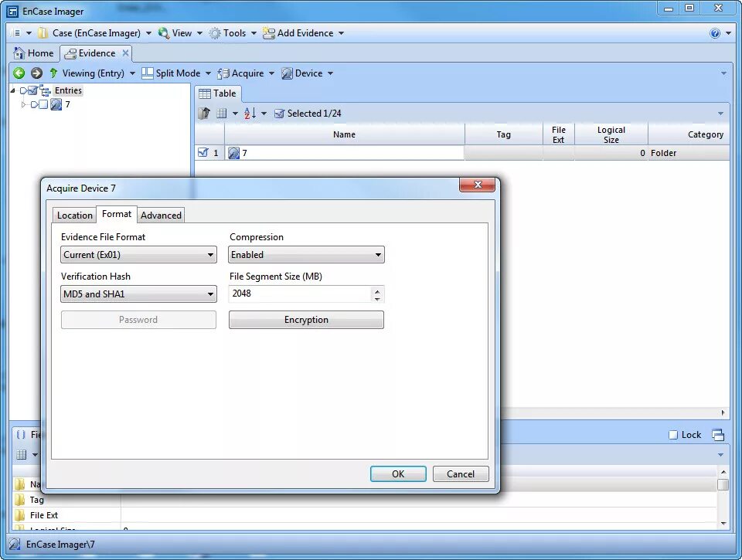Open the table columns layout icon
Screen dimensions: 742x560
click(x=222, y=113)
